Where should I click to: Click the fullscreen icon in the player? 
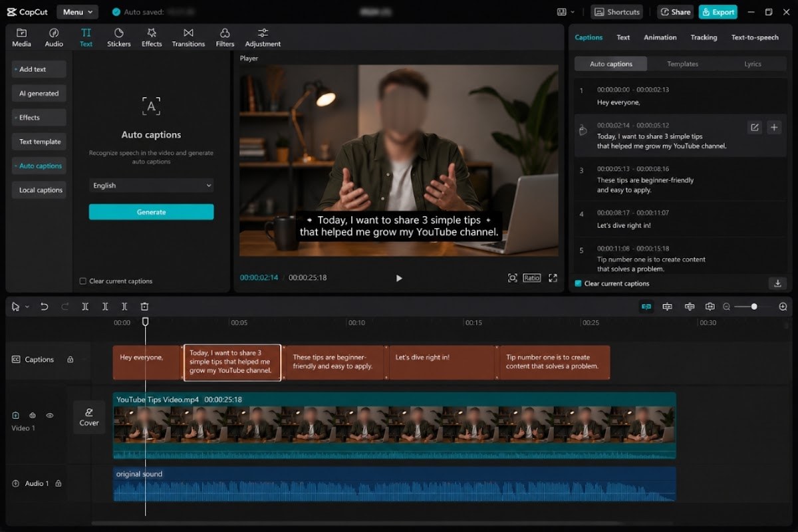point(553,278)
